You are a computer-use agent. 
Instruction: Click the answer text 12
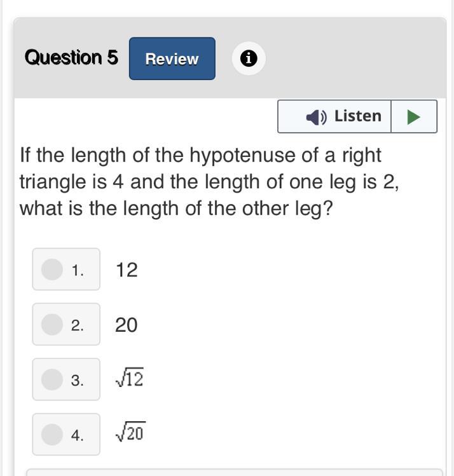pyautogui.click(x=127, y=270)
